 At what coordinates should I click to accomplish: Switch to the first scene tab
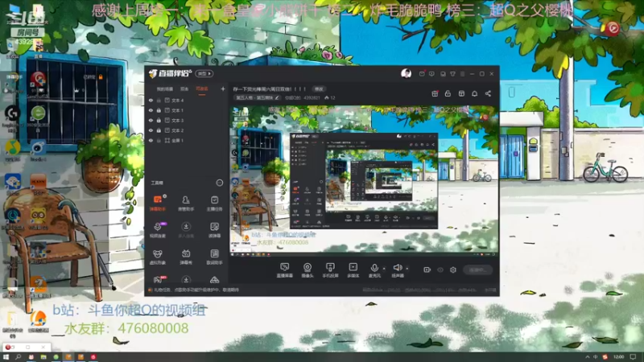click(165, 89)
